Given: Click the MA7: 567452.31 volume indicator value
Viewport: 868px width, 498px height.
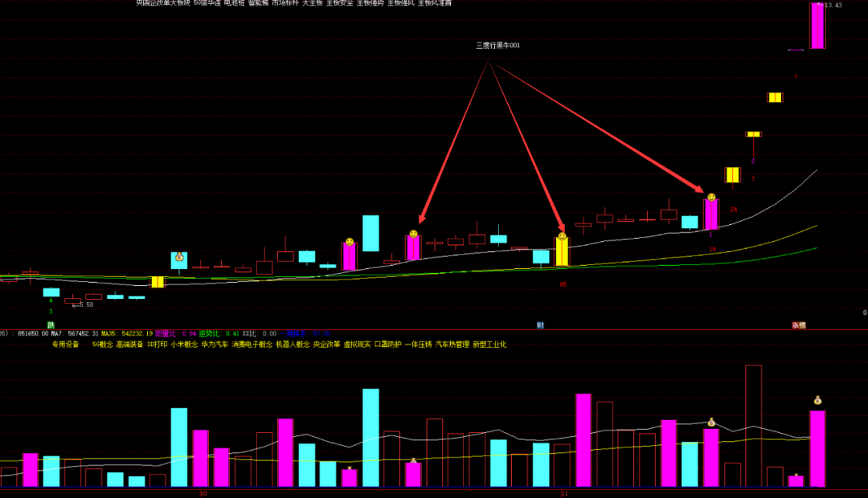Looking at the screenshot, I should (75, 333).
